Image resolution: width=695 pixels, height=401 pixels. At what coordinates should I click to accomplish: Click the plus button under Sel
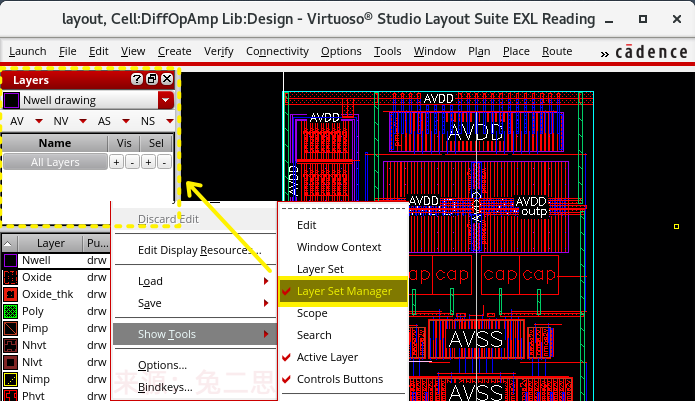click(x=148, y=162)
